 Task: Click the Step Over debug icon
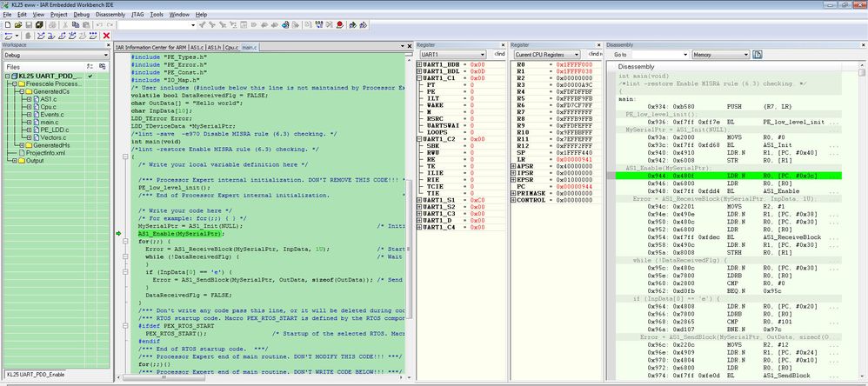41,36
